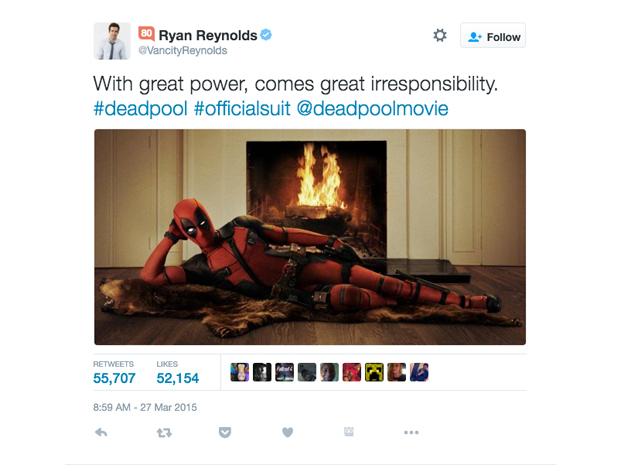
Task: Like the tweet with heart icon
Action: (x=287, y=433)
